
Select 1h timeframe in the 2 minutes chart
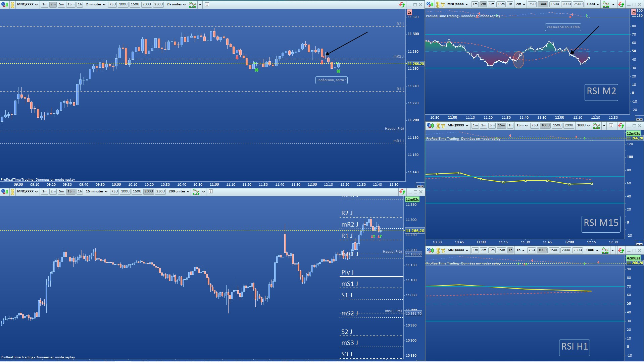pos(80,4)
